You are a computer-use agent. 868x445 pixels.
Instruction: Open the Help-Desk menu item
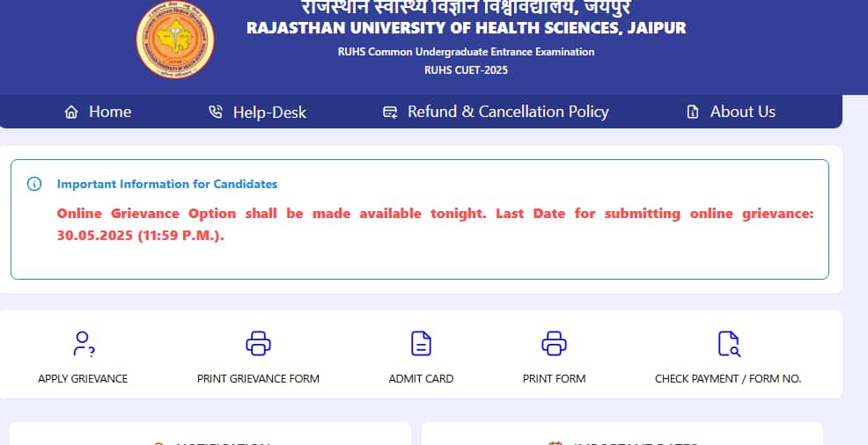point(269,112)
